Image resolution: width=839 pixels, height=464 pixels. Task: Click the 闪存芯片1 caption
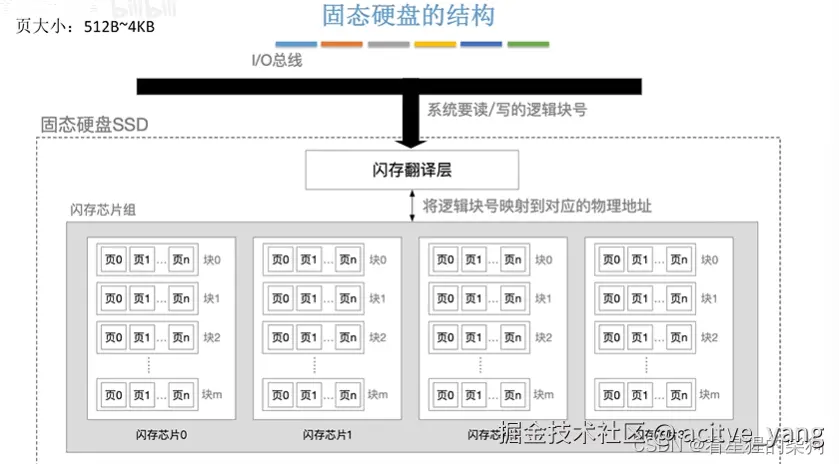(327, 435)
